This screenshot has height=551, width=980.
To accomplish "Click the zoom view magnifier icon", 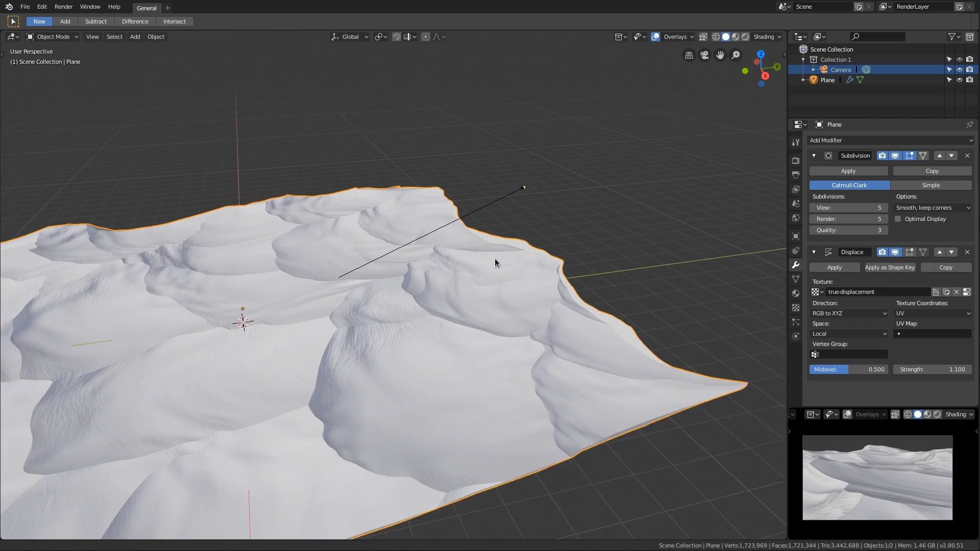I will (x=736, y=55).
